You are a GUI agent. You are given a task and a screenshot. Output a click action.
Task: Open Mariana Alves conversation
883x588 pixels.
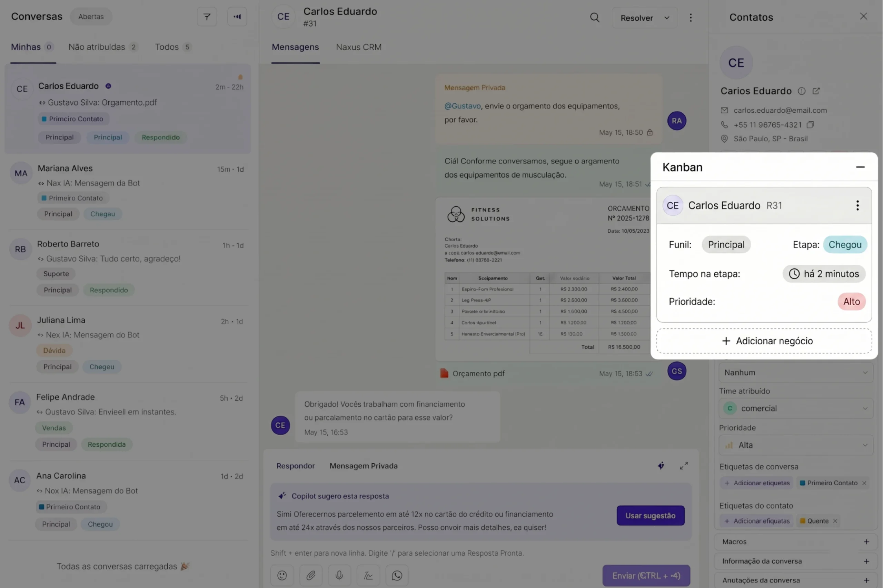[x=128, y=191]
